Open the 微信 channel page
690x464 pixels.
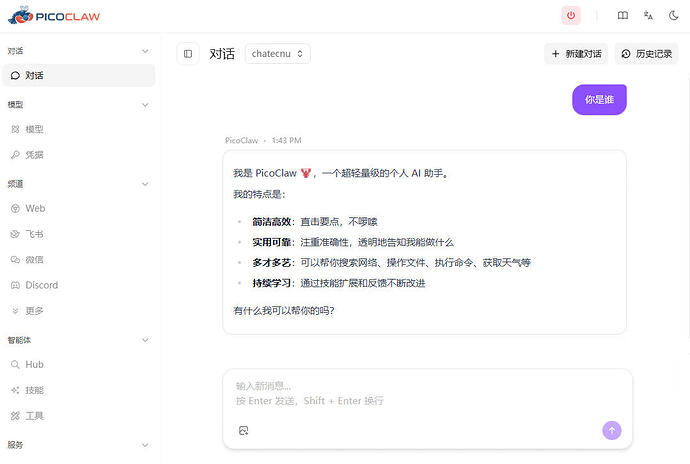79,259
